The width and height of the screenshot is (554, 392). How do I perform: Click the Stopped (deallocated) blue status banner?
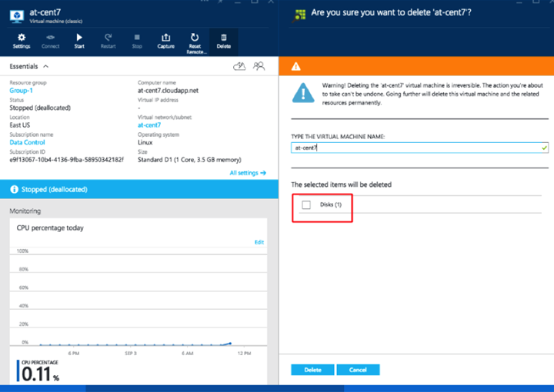(x=139, y=190)
